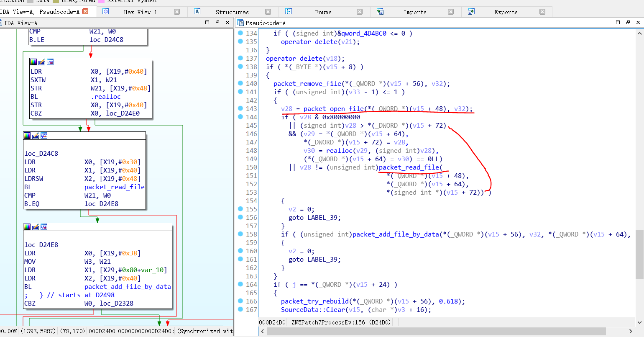Viewport: 644px width, 337px height.
Task: Click the Imports tab icon
Action: click(x=380, y=12)
